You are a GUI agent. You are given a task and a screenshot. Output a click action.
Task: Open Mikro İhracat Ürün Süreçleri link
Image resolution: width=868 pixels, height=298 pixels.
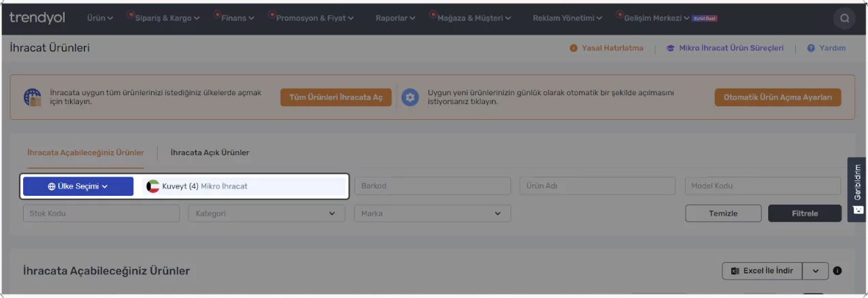coord(724,48)
